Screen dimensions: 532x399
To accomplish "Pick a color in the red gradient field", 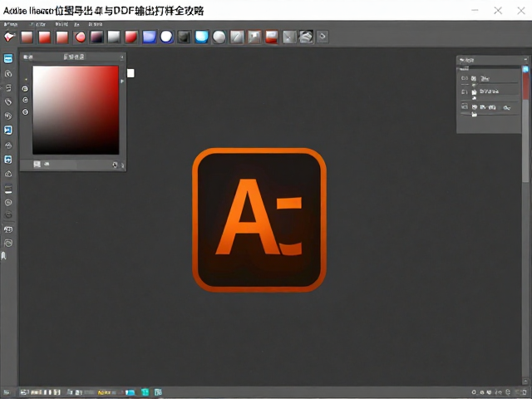I will click(76, 111).
